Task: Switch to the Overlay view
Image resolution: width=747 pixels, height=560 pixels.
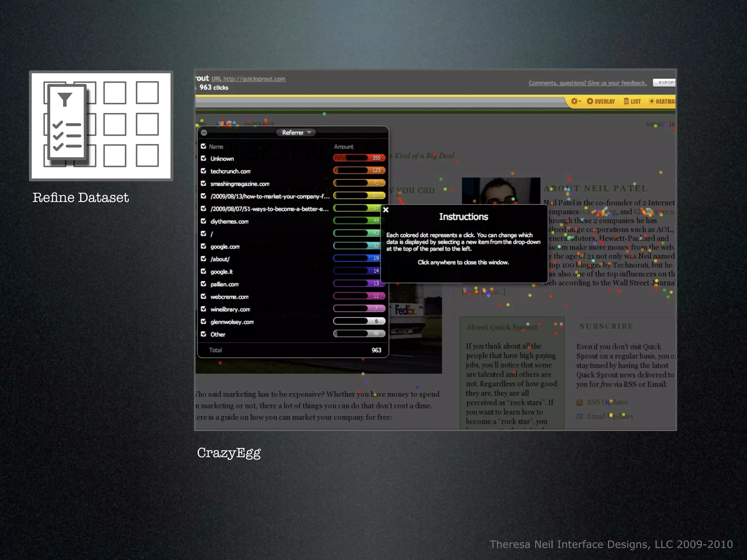Action: [x=601, y=101]
